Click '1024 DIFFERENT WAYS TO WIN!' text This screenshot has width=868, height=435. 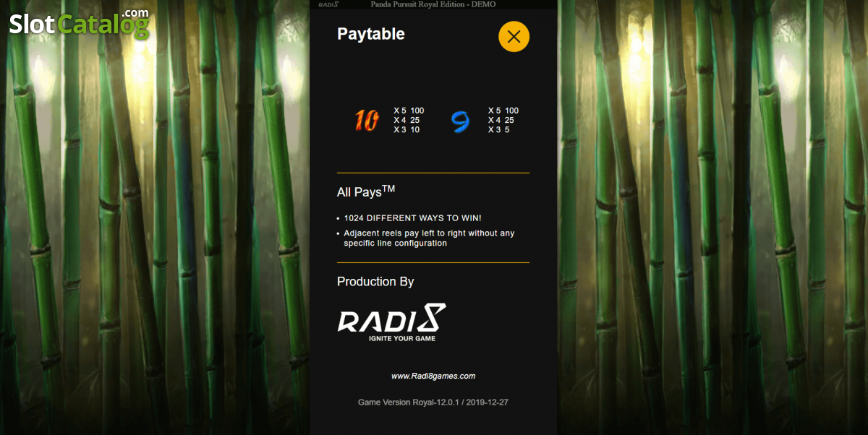(x=412, y=218)
